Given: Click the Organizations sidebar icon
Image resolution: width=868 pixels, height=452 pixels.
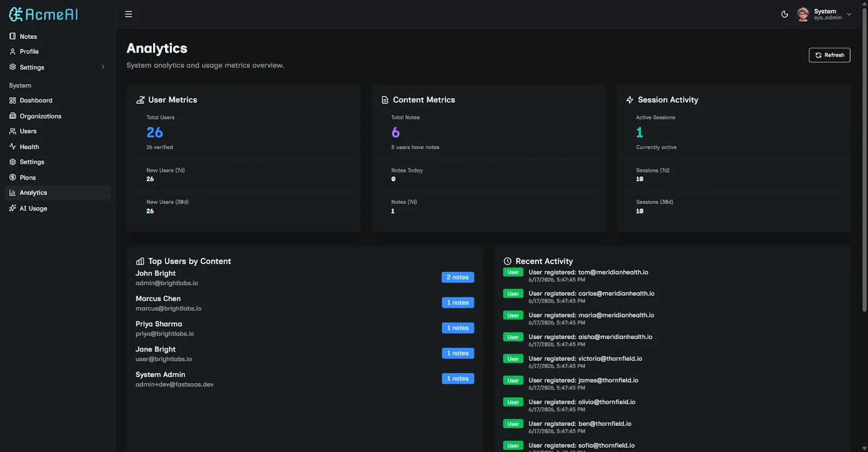Looking at the screenshot, I should point(12,116).
